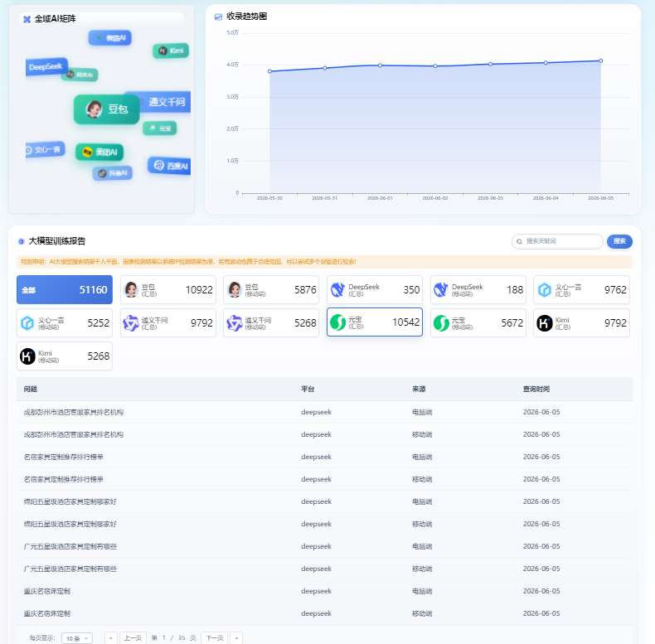Image resolution: width=655 pixels, height=644 pixels.
Task: Click chart data point for 2026-05-30
Action: tap(269, 71)
